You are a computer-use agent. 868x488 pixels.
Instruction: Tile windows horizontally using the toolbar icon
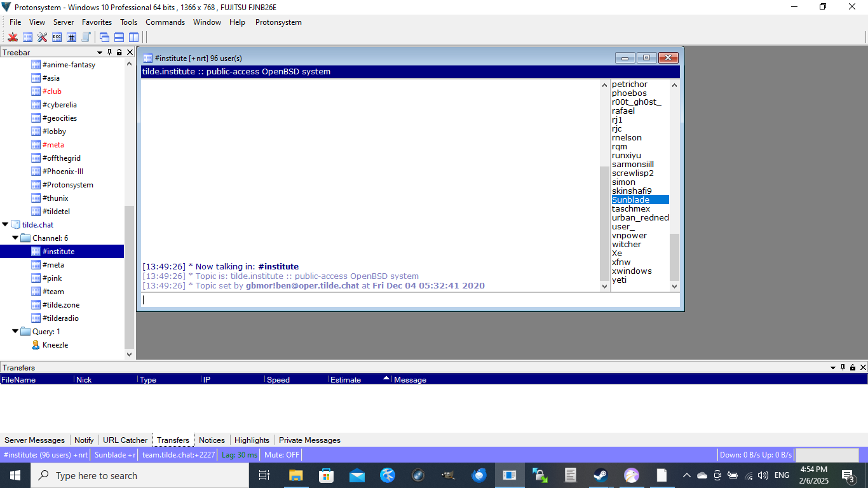pos(119,37)
